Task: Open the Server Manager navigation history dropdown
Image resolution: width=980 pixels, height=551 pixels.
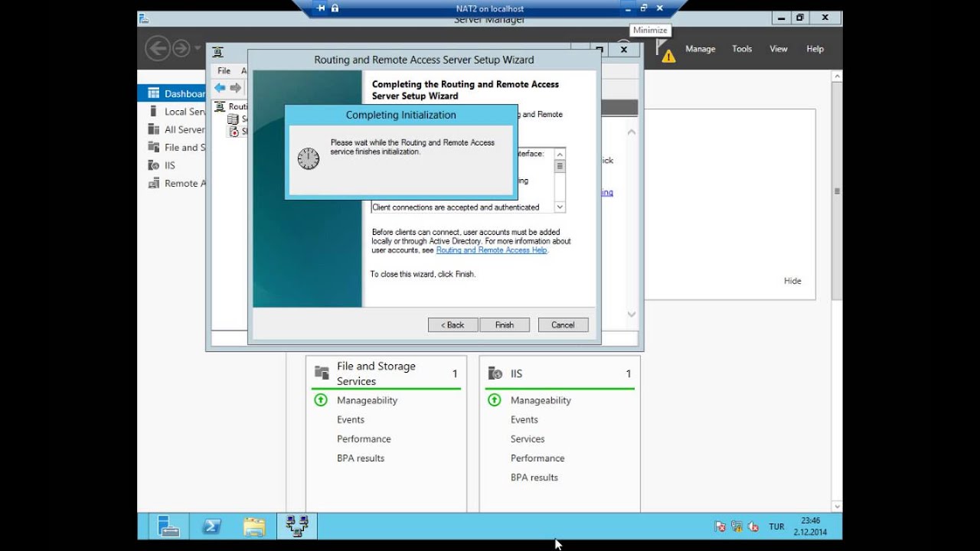Action: [198, 48]
